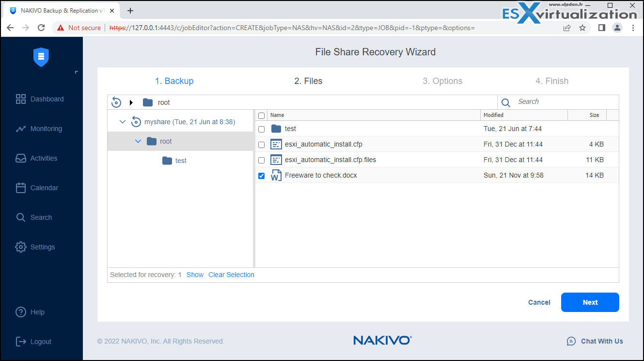Screen dimensions: 644x361
Task: Click myshare recovery point icon in tree
Action: 136,122
